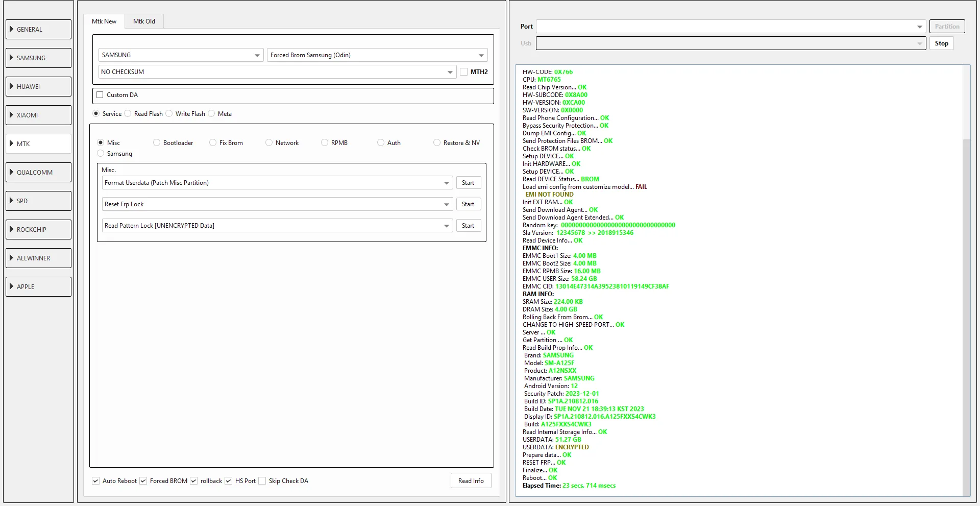Toggle the Skip Check DA checkbox
This screenshot has height=506, width=980.
coord(262,481)
